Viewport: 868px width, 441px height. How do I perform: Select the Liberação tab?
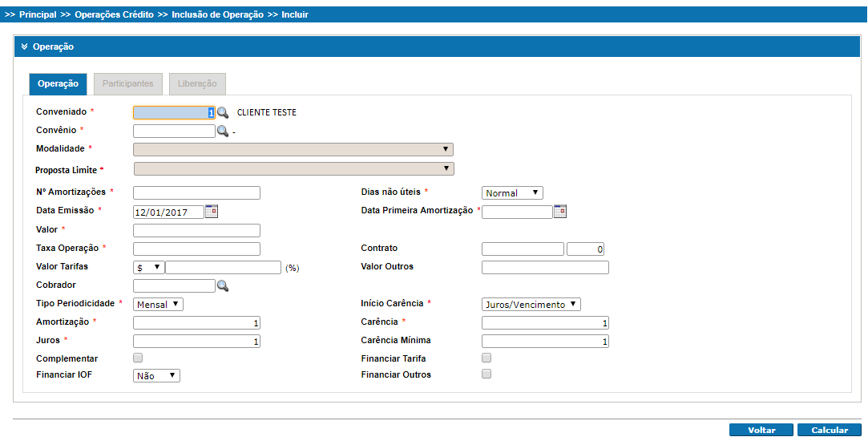[x=197, y=84]
